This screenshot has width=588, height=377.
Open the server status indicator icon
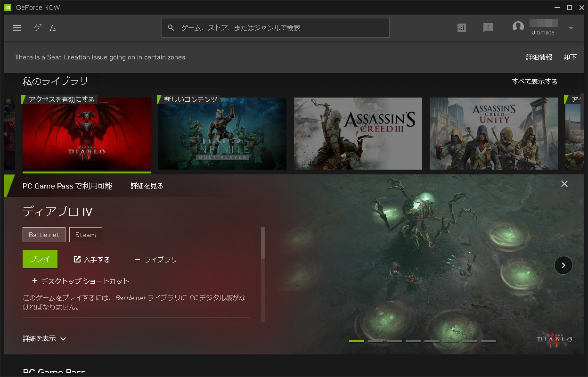pyautogui.click(x=461, y=28)
